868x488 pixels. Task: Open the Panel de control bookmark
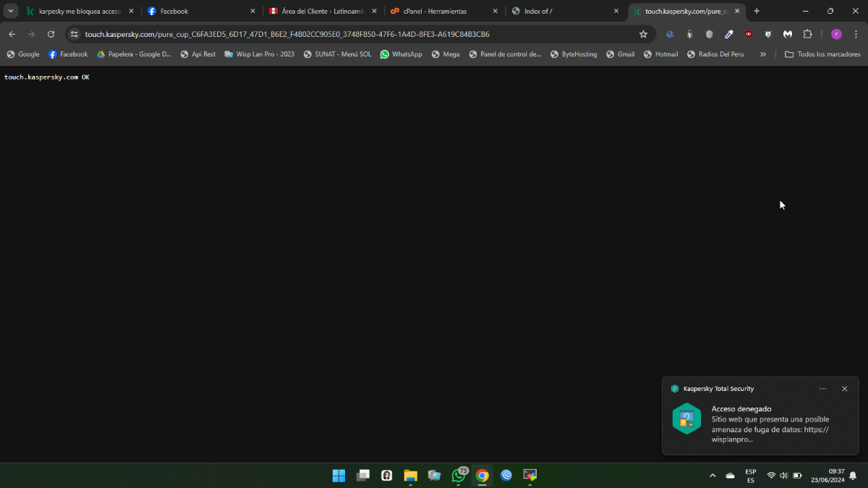504,54
